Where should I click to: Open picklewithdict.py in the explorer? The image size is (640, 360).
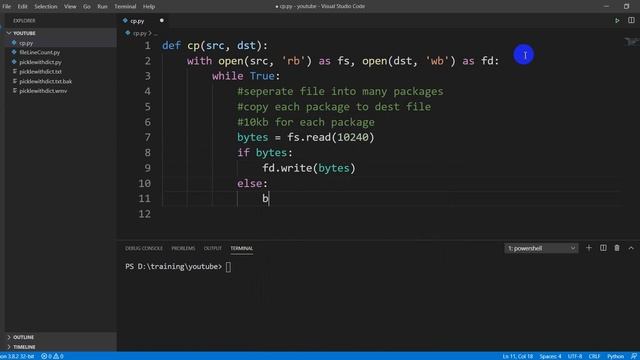coord(40,62)
